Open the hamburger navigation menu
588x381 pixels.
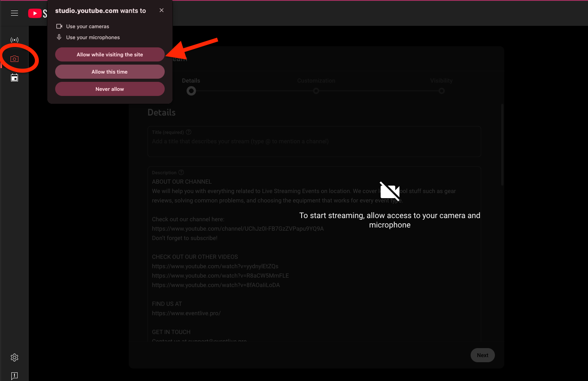[x=14, y=13]
